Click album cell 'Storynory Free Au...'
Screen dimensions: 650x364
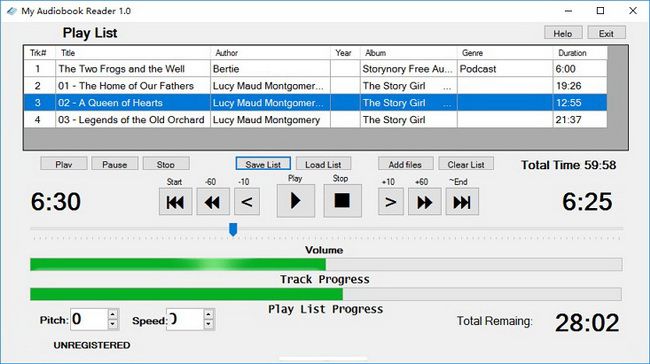point(407,69)
